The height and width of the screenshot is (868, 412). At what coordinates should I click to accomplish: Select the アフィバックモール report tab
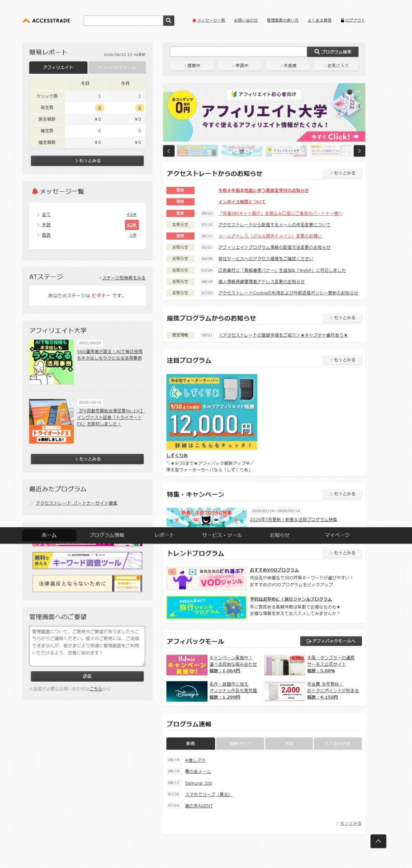point(117,67)
